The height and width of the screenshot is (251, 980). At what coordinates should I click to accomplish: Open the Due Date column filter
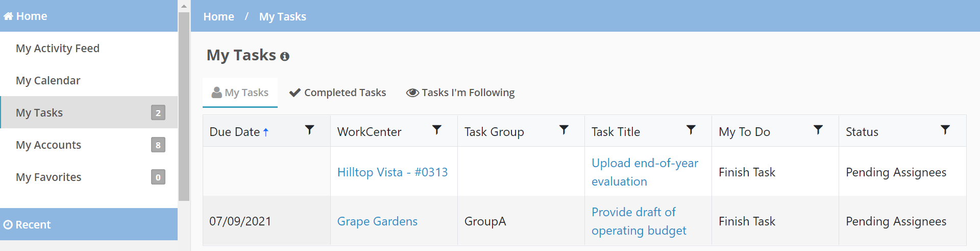coord(309,130)
